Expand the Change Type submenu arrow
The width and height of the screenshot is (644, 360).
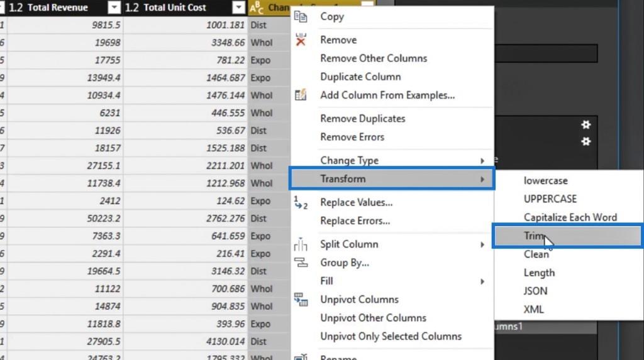[482, 160]
